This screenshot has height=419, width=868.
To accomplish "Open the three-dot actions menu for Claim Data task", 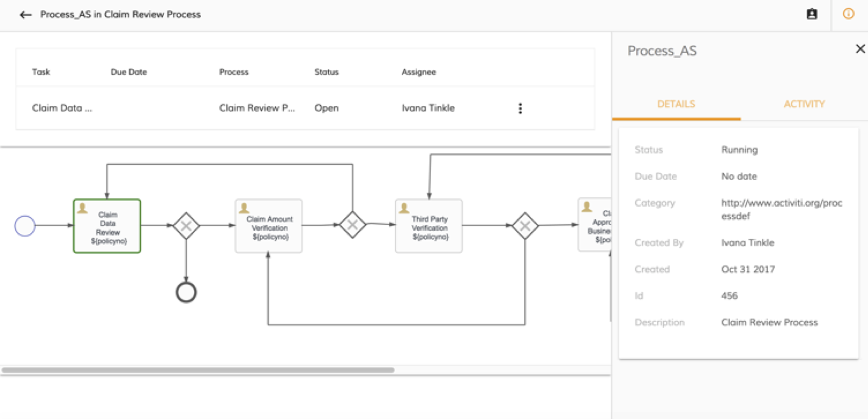I will point(520,108).
